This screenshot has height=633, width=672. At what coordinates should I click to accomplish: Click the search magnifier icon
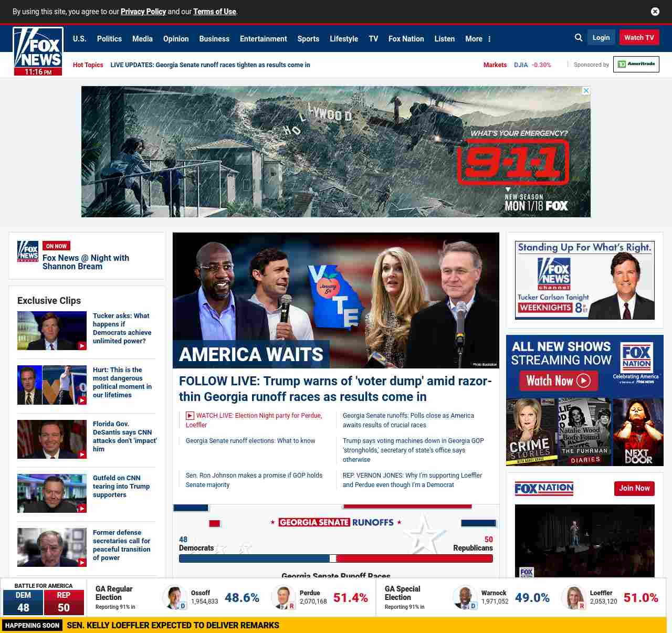[579, 38]
